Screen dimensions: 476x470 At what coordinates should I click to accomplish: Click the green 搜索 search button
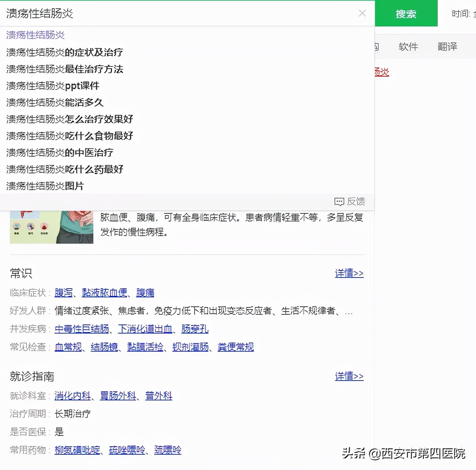(x=406, y=14)
